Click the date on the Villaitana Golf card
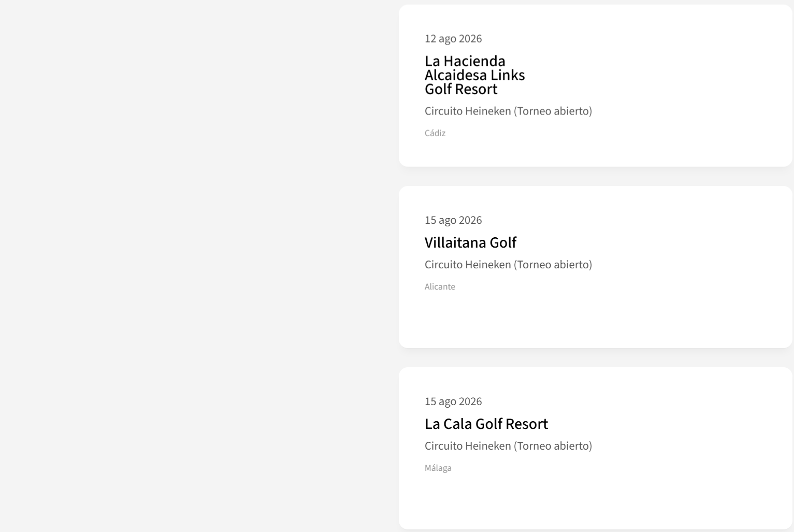This screenshot has width=794, height=532. tap(453, 220)
